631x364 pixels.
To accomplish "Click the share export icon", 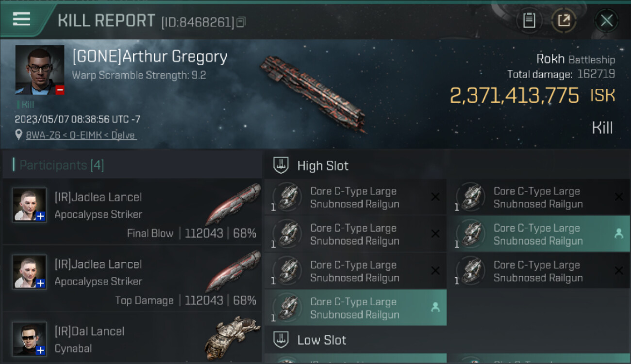I will coord(564,20).
